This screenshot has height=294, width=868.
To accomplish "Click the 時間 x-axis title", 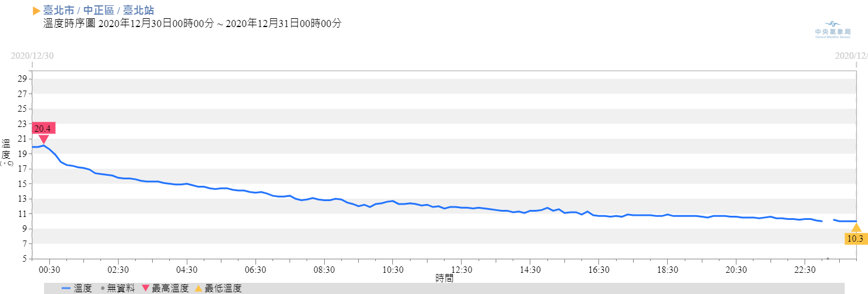I will pos(444,278).
